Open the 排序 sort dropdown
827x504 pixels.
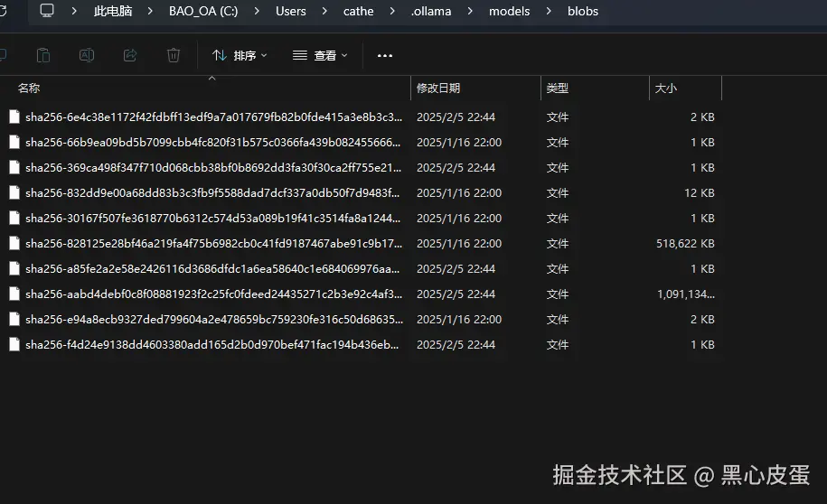tap(240, 55)
